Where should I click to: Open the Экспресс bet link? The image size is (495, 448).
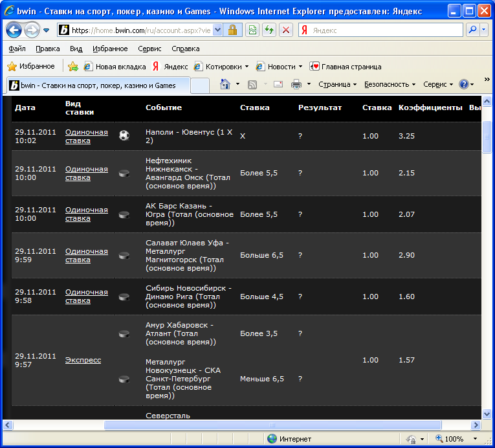pyautogui.click(x=83, y=360)
